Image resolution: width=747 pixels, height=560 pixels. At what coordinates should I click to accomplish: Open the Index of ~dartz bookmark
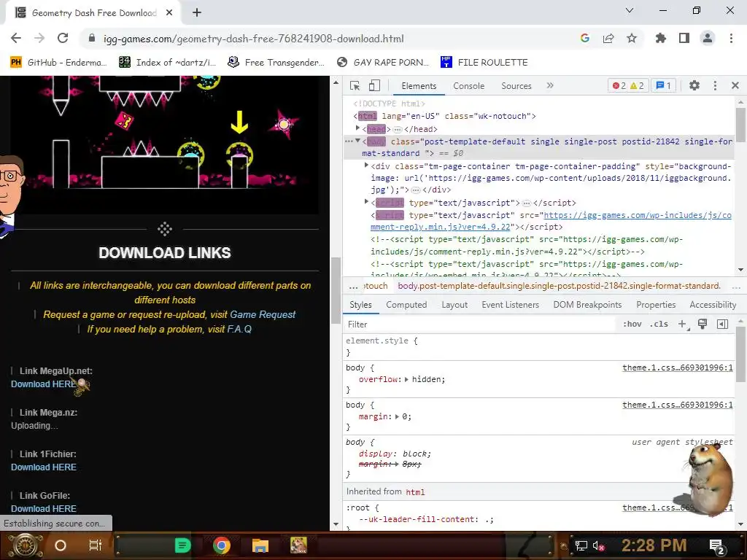(168, 63)
